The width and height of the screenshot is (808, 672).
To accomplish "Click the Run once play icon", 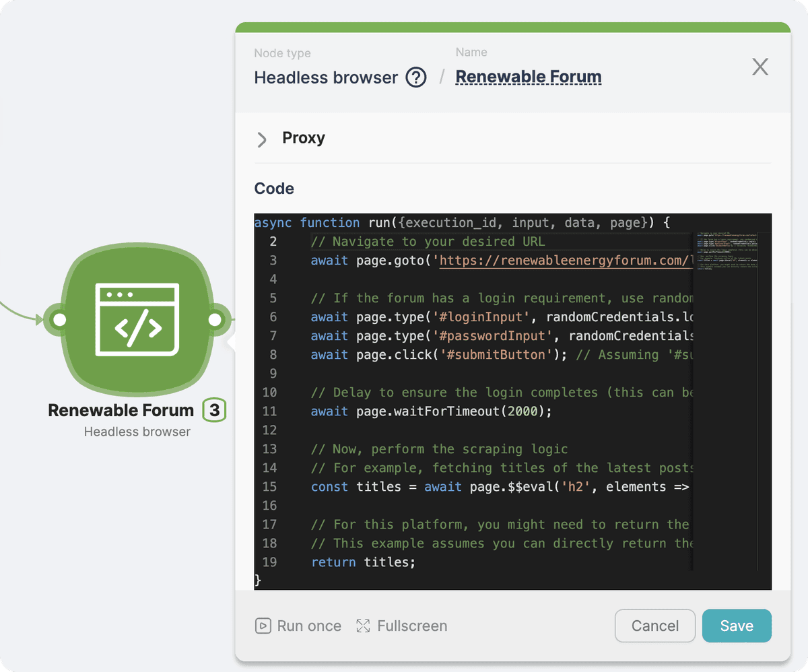I will coord(263,626).
